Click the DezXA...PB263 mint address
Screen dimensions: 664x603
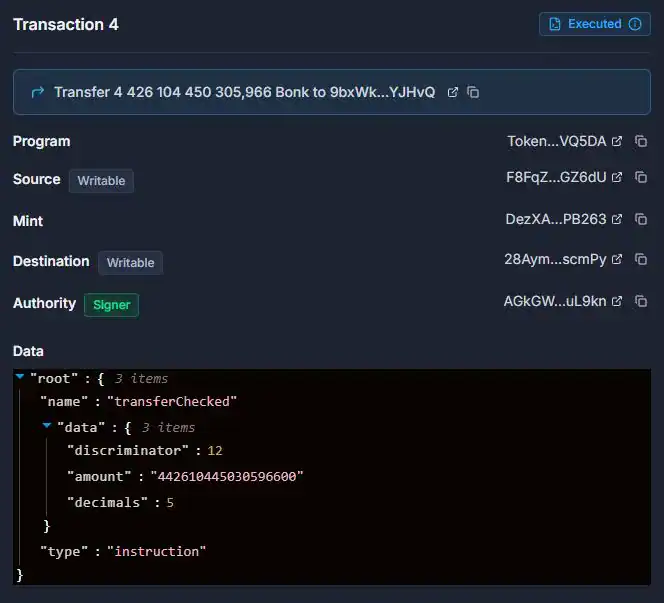[556, 219]
